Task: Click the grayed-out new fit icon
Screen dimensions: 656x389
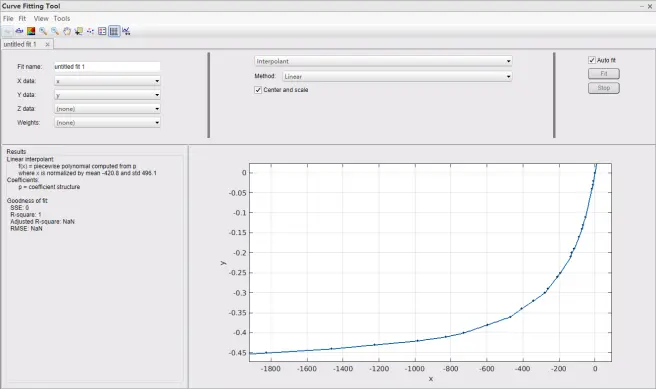Action: click(x=8, y=31)
